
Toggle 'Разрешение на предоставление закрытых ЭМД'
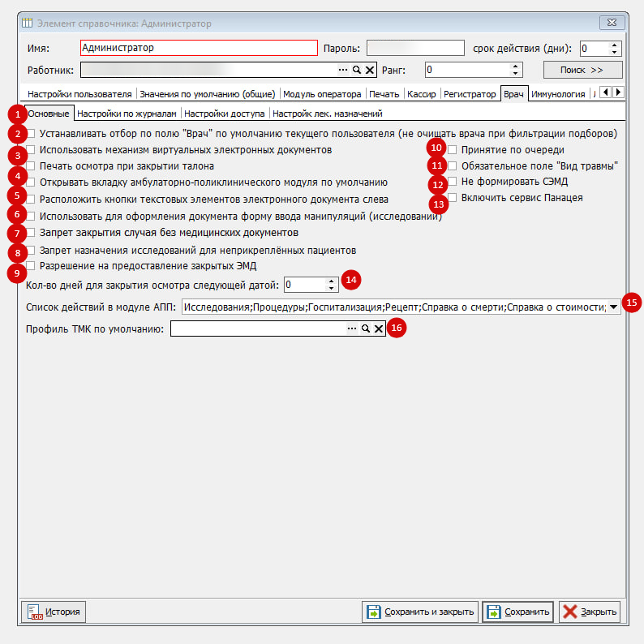pyautogui.click(x=31, y=266)
